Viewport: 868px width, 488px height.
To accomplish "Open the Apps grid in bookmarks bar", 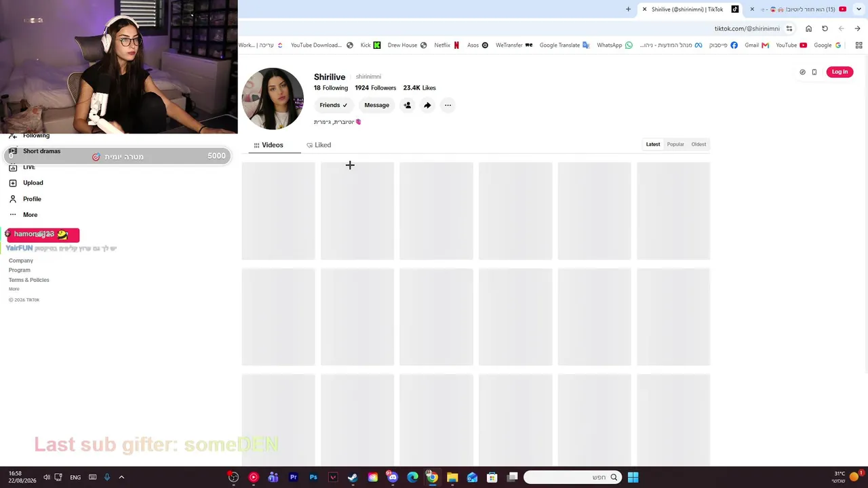I will click(x=859, y=45).
